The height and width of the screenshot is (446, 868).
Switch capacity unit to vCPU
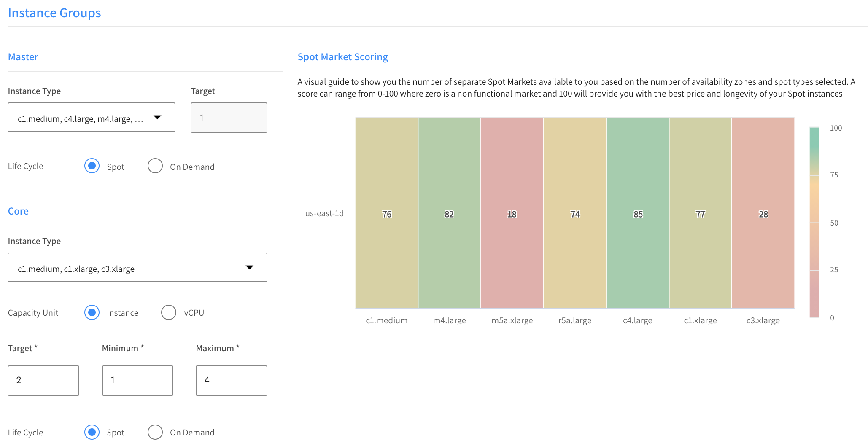(169, 313)
